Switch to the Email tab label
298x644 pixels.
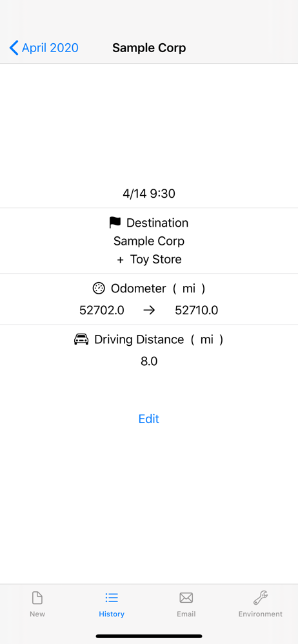186,614
